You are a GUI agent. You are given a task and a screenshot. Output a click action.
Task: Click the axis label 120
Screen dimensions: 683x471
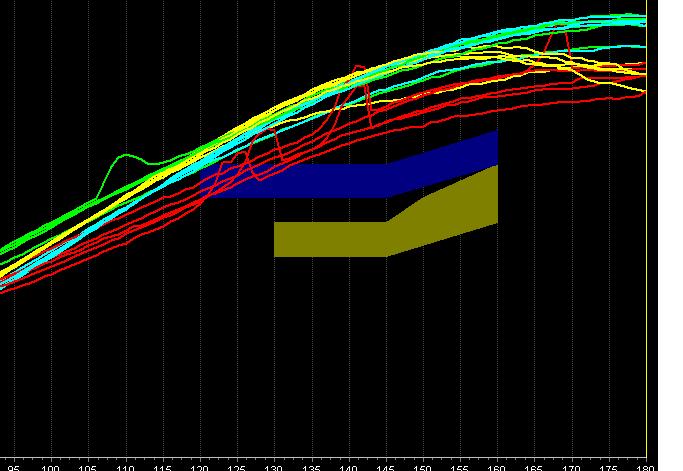coord(199,468)
